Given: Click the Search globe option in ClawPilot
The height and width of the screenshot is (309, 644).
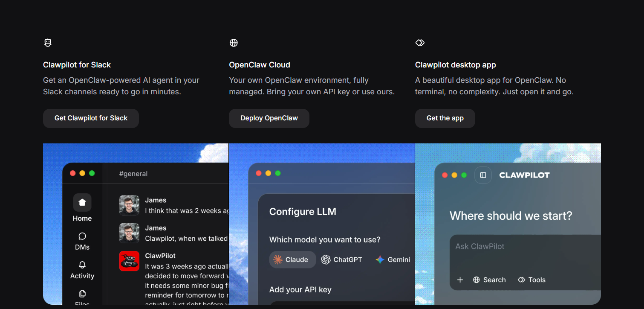Looking at the screenshot, I should 489,280.
